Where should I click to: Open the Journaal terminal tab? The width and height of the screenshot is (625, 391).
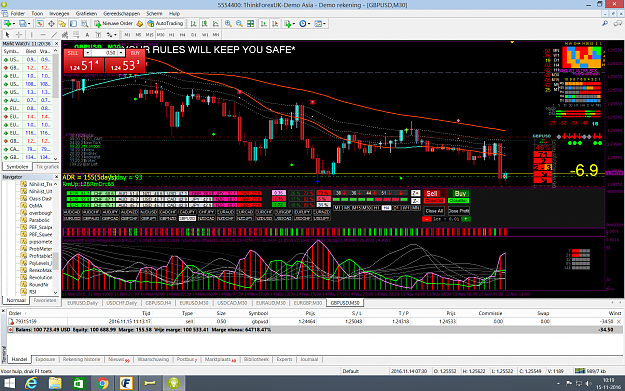pyautogui.click(x=309, y=360)
